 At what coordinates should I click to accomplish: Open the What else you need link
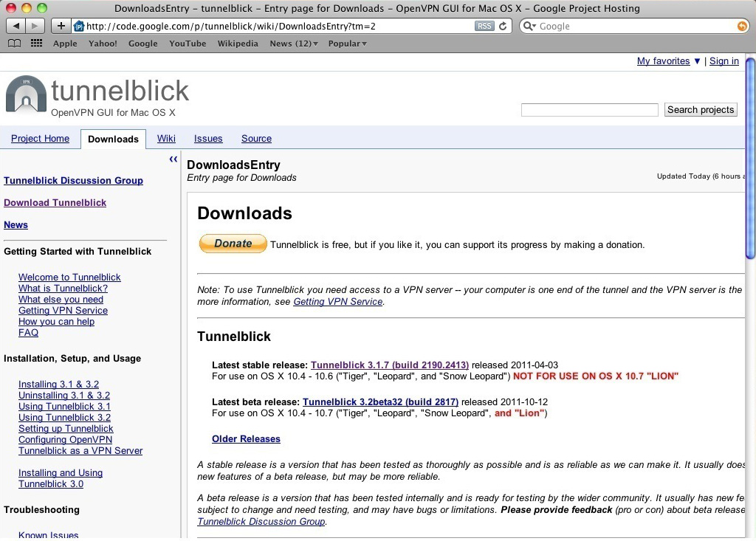(x=61, y=299)
